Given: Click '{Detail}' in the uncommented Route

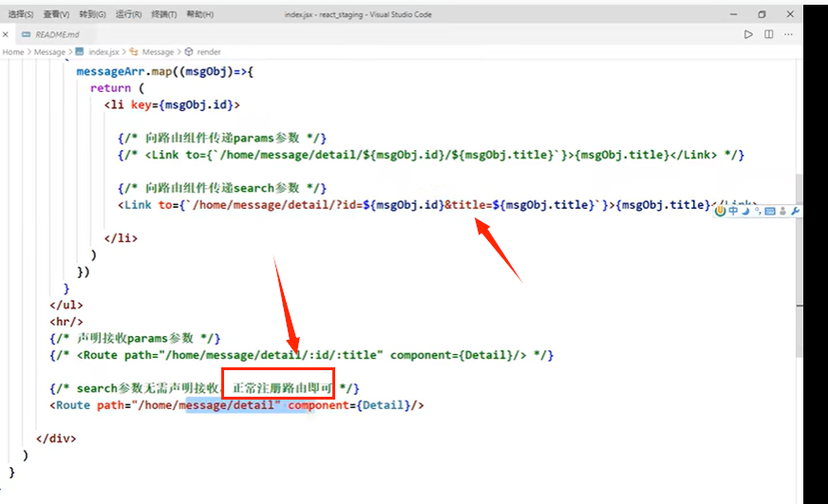Looking at the screenshot, I should click(x=384, y=405).
